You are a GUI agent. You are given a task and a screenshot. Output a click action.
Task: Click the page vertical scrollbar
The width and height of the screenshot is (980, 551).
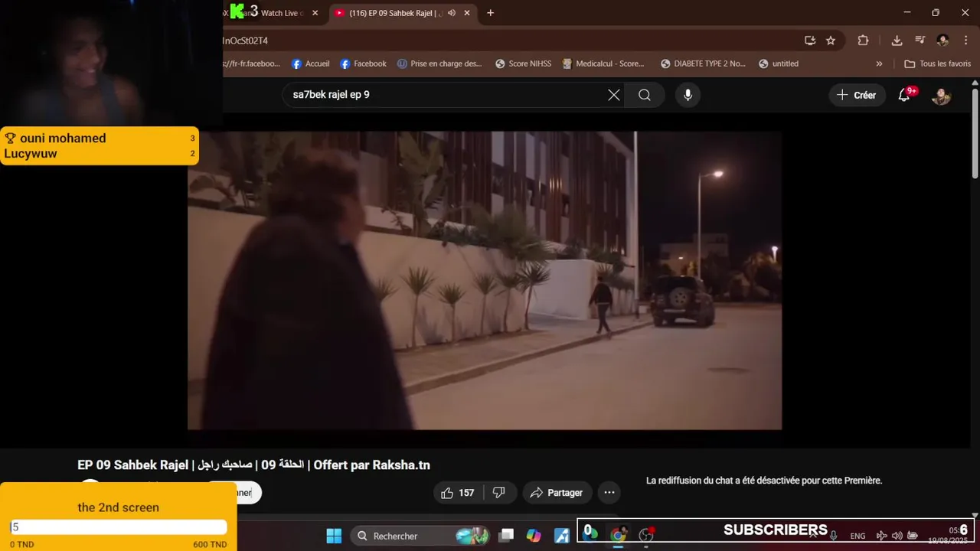click(975, 134)
